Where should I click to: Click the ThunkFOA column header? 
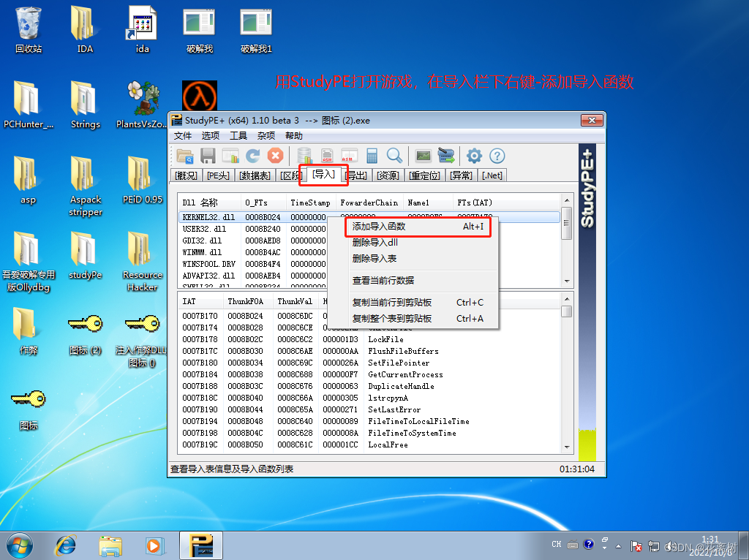click(x=248, y=301)
